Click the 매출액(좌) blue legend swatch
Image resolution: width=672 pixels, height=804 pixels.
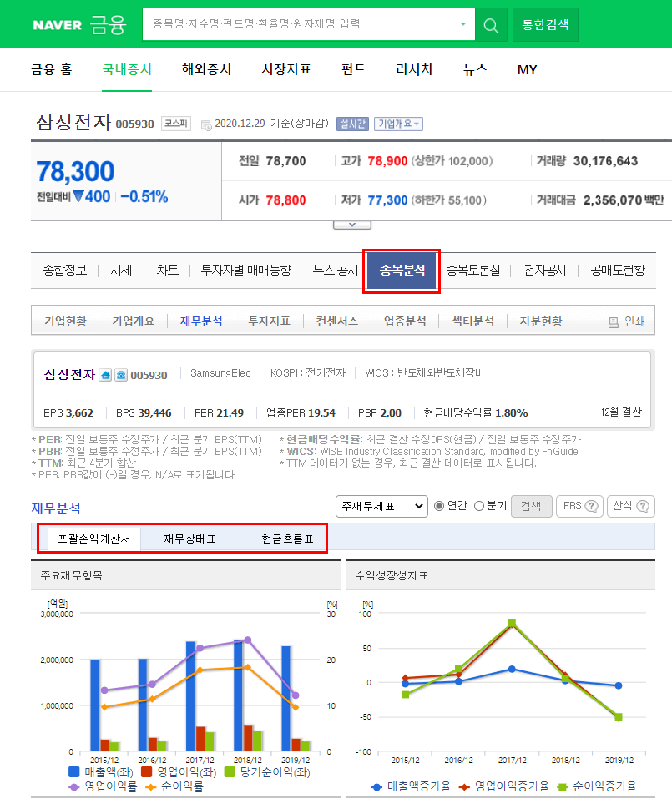(x=73, y=771)
